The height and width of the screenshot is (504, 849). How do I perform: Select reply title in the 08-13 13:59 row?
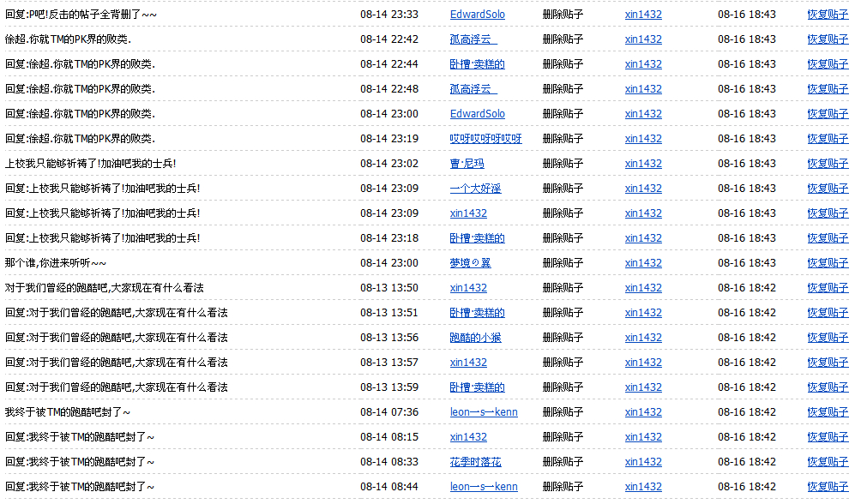tap(116, 388)
